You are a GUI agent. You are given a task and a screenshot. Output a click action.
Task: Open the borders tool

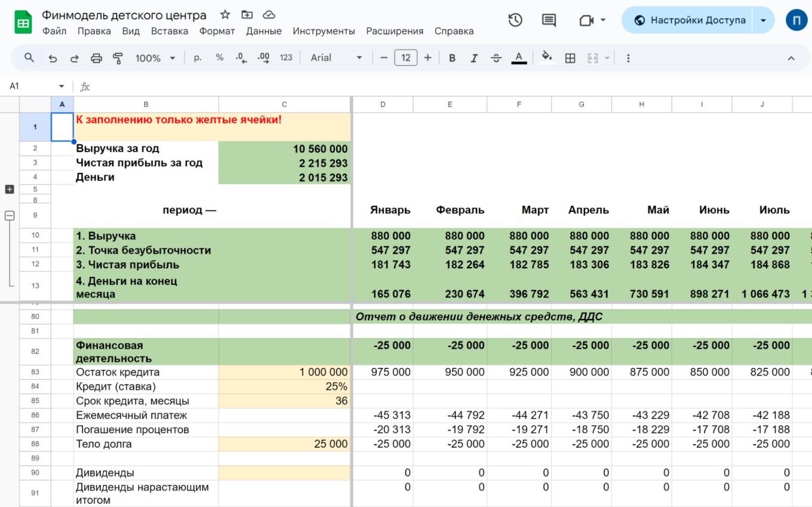click(570, 58)
